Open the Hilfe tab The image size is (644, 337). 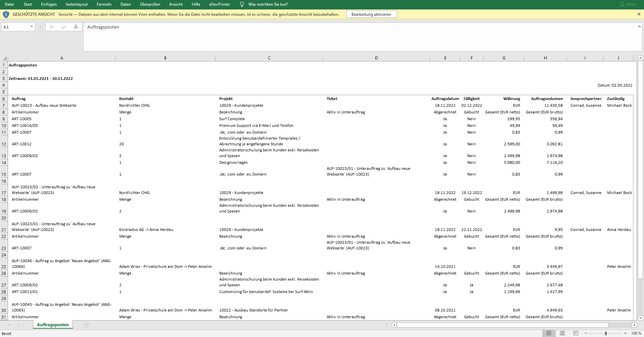[196, 4]
